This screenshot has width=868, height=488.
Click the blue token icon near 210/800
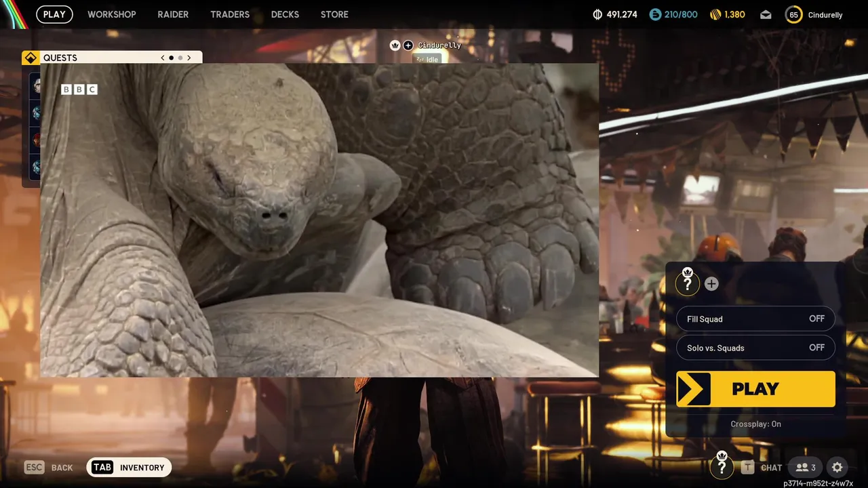coord(655,14)
